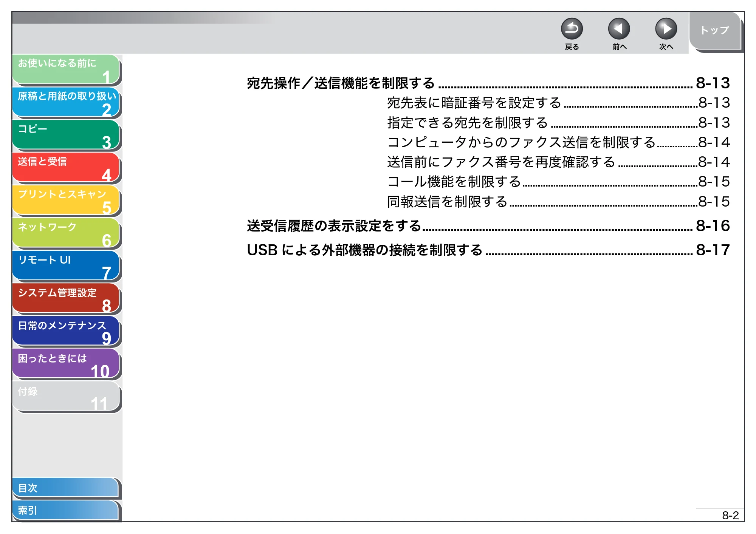Go to next page with 次へ icon
Screen dimensions: 756x534
pyautogui.click(x=666, y=29)
